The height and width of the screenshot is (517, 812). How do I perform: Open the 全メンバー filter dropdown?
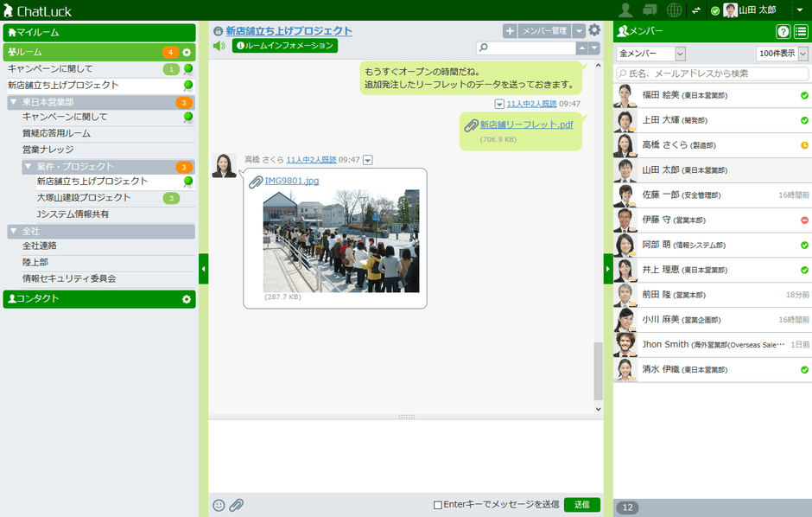(650, 54)
